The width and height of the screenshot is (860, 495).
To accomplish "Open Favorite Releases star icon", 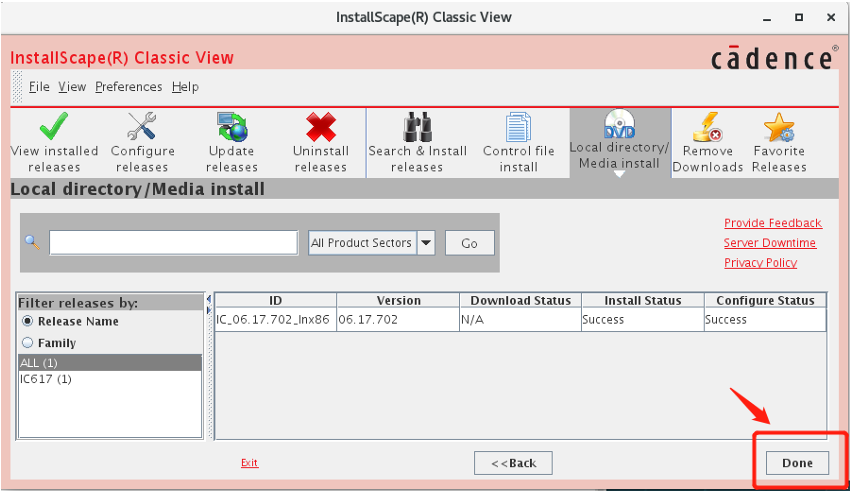I will point(778,128).
